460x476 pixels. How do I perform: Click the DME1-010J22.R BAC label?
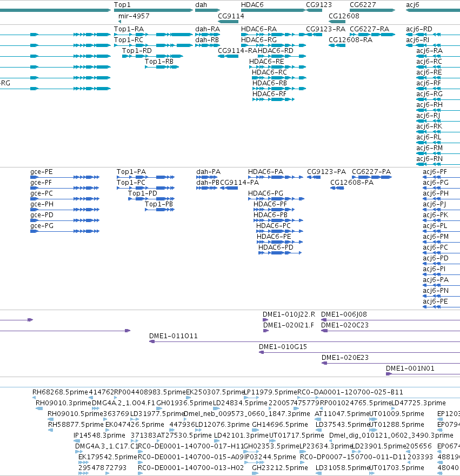(x=289, y=314)
